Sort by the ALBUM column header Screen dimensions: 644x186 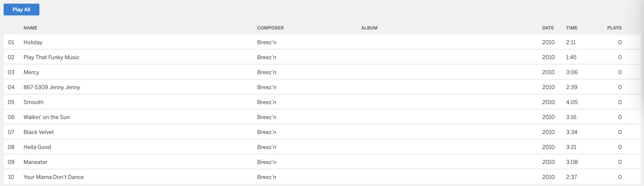click(x=369, y=28)
